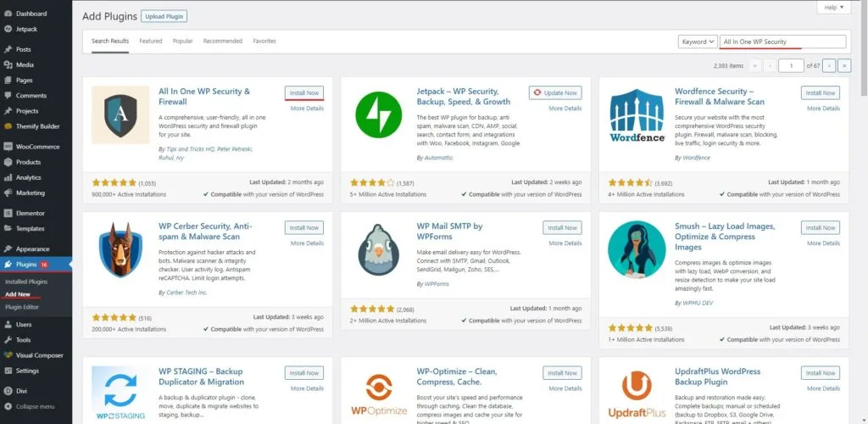Switch to the Popular tab
This screenshot has height=424, width=868.
coord(183,41)
